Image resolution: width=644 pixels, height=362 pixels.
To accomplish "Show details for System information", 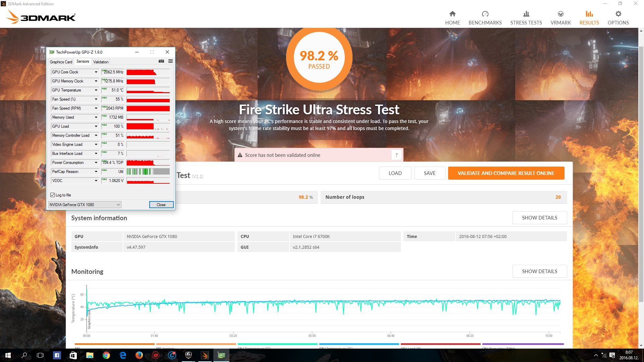I will pos(539,218).
